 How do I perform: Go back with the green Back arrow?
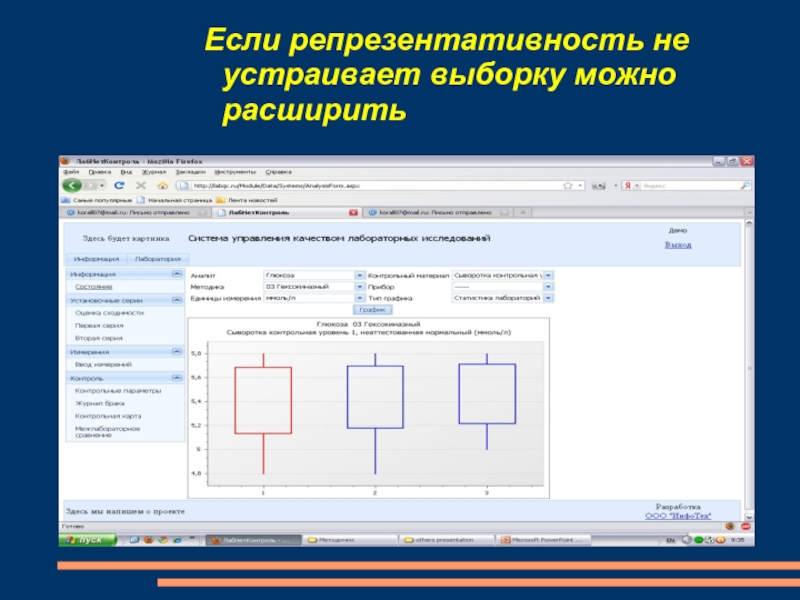(x=72, y=186)
